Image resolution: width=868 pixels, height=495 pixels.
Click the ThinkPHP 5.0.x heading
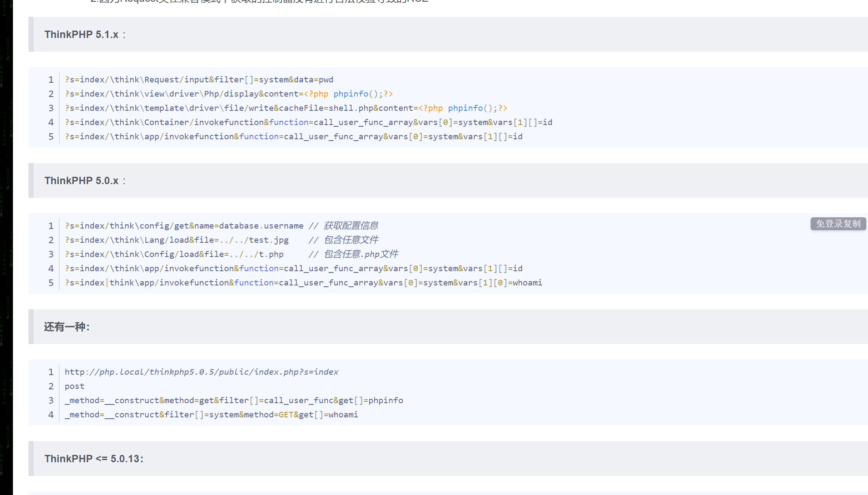click(85, 181)
